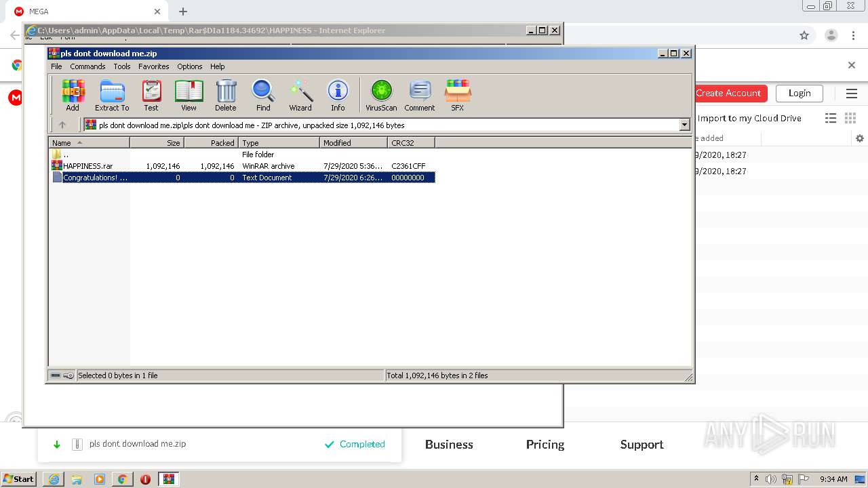Click the taskbar clock 9:34 AM
Image resolution: width=868 pixels, height=488 pixels.
[x=833, y=479]
